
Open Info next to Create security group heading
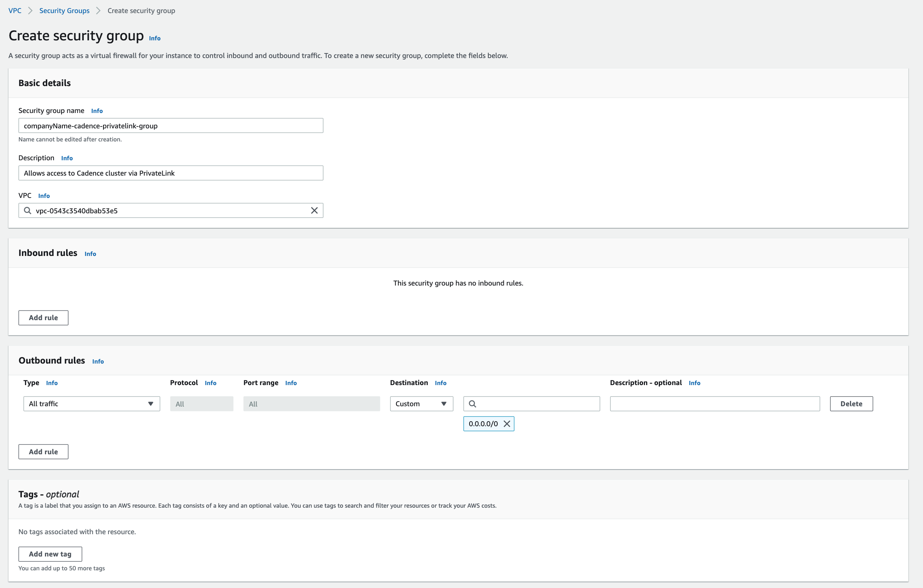tap(155, 38)
